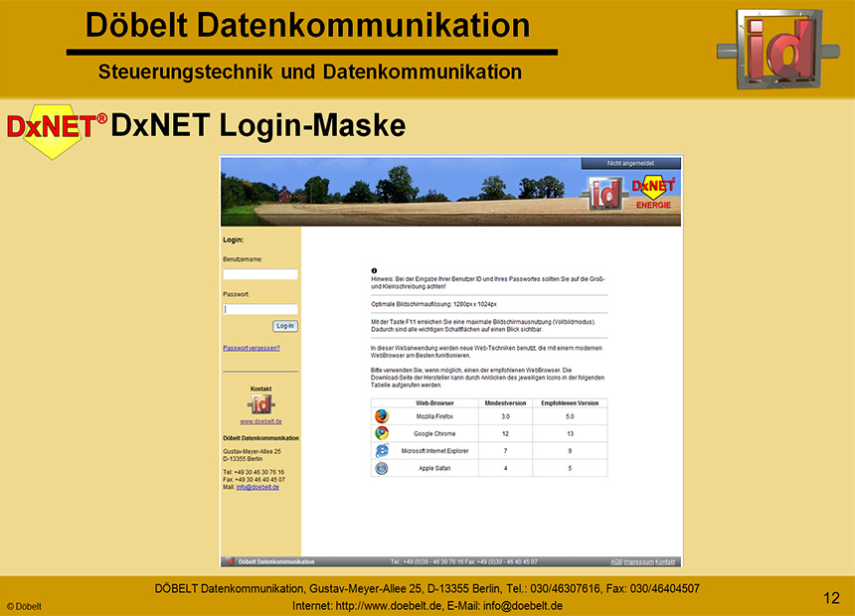The image size is (855, 616).
Task: Click the slide number 12
Action: pos(831,598)
